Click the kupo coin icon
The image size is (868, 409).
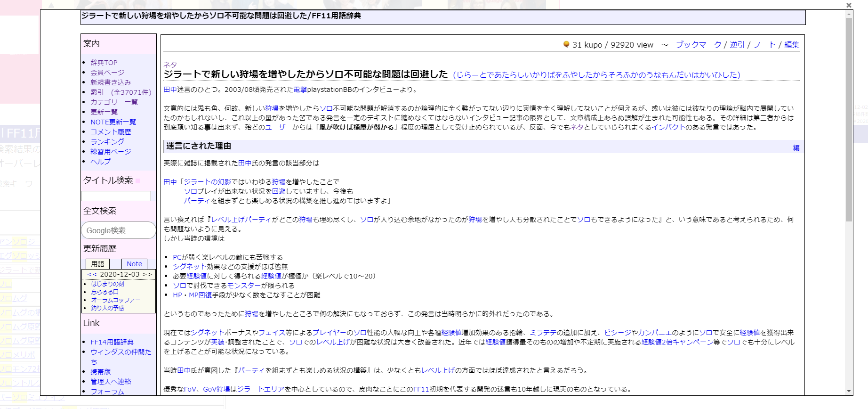tap(566, 44)
